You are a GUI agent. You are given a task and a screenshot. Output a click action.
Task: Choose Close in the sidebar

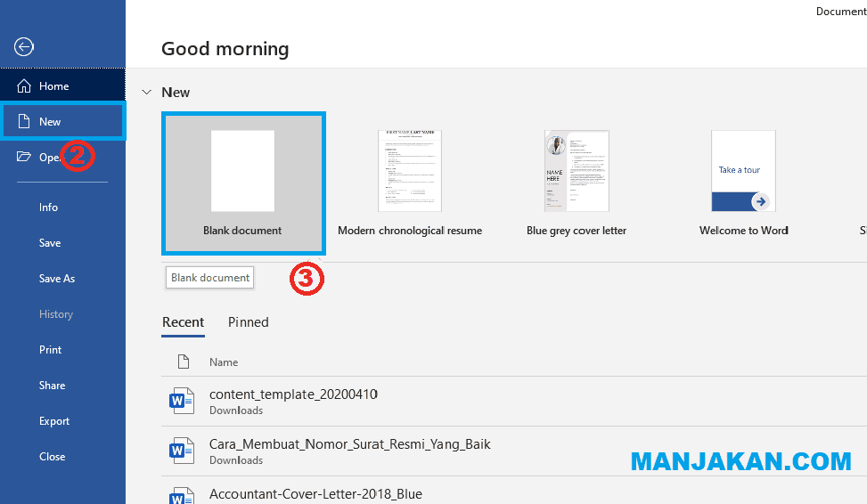(52, 457)
